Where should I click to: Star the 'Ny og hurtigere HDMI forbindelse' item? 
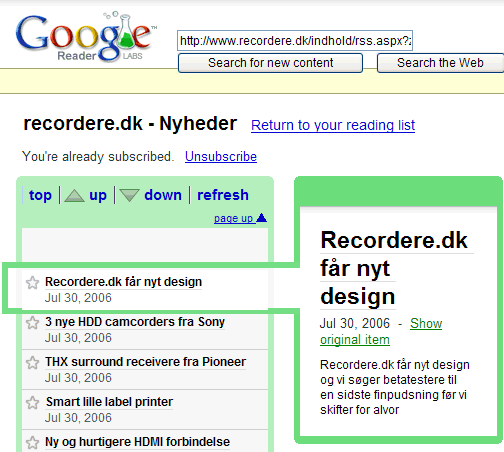[x=32, y=443]
